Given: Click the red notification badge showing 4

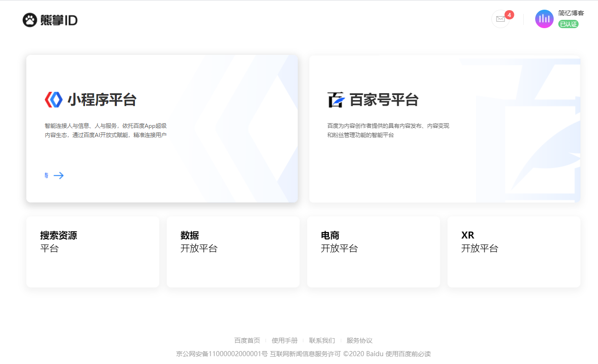Looking at the screenshot, I should (x=509, y=15).
